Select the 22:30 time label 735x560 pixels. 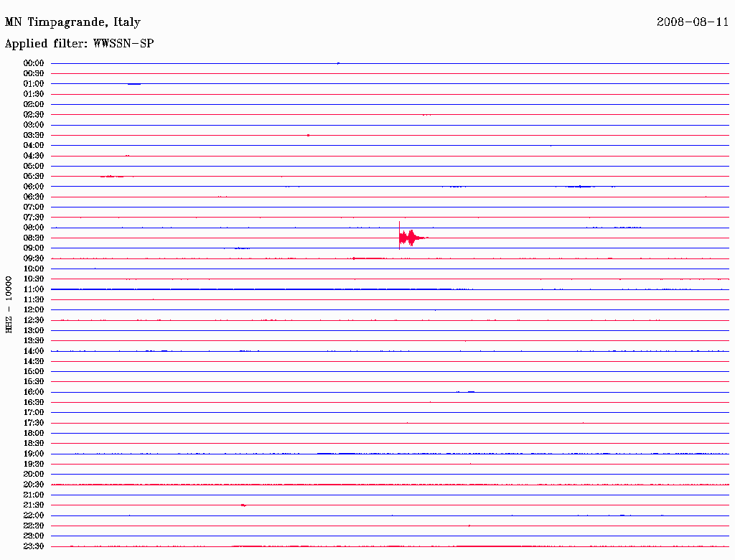[34, 526]
